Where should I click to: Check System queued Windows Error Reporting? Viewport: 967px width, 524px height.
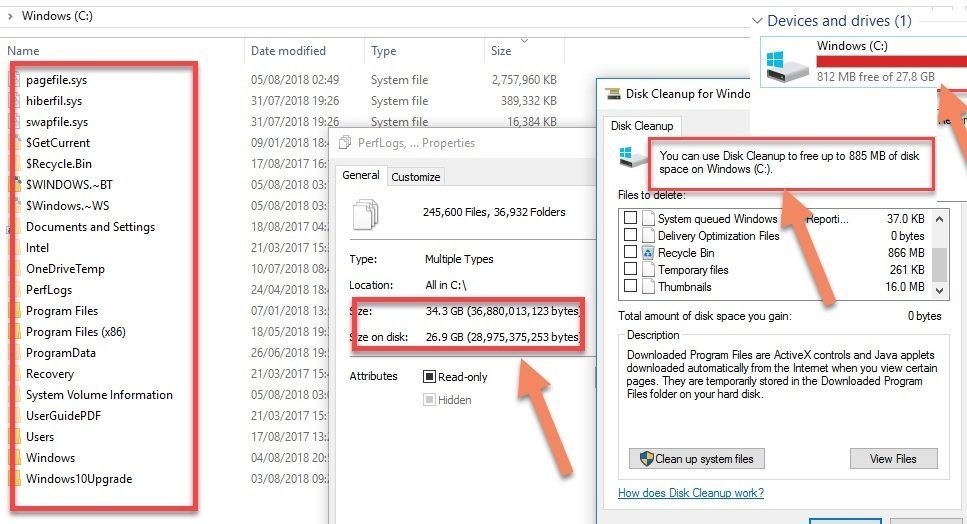pyautogui.click(x=630, y=218)
